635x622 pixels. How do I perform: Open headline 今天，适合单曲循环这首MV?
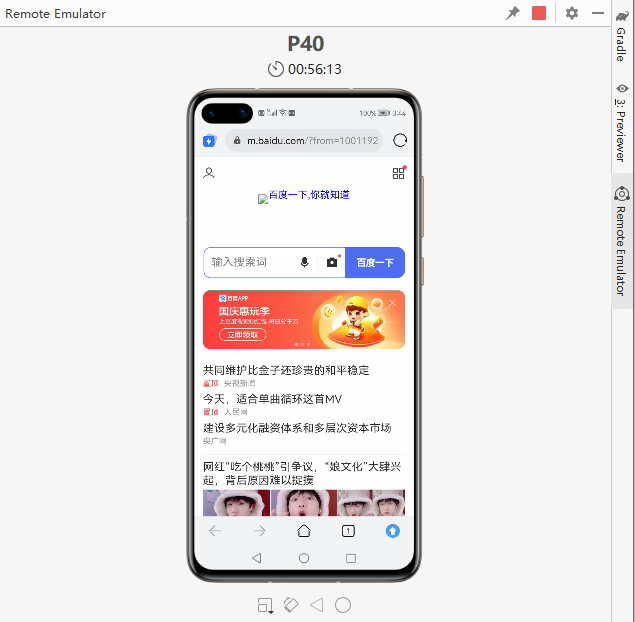tap(272, 399)
